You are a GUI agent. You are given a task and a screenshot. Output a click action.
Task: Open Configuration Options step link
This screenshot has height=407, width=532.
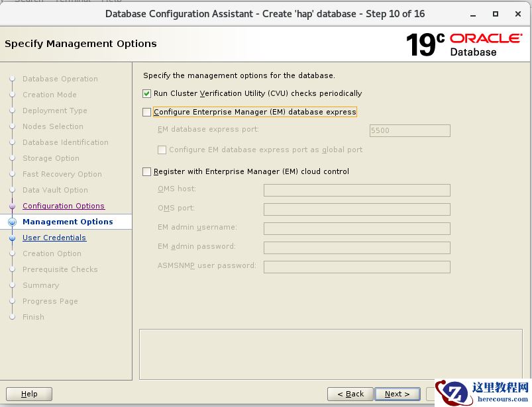tap(64, 206)
